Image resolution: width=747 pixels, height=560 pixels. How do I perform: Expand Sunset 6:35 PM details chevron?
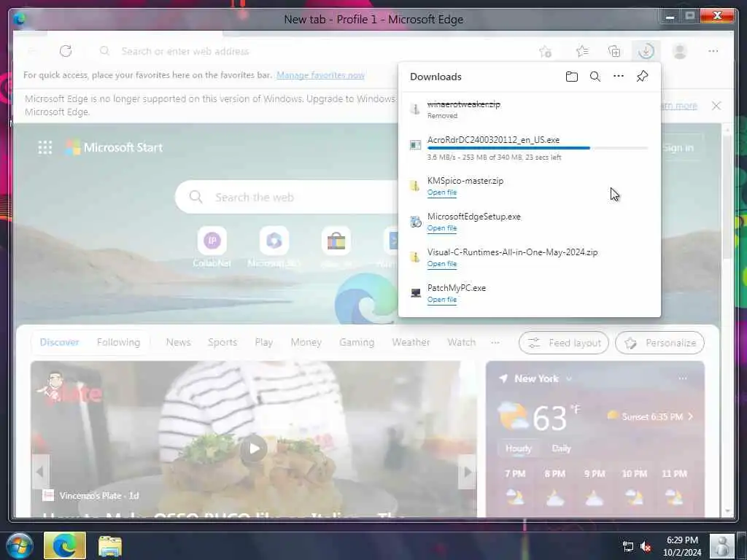[690, 416]
